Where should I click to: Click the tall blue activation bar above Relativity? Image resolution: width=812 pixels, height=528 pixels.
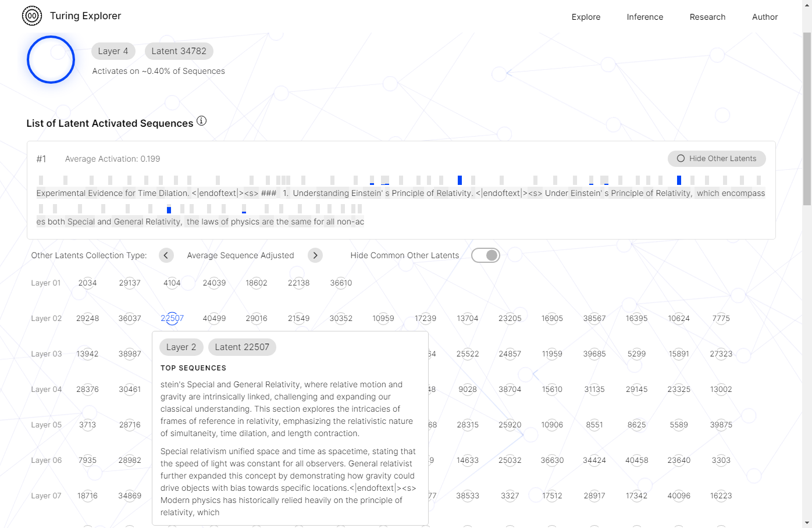460,180
